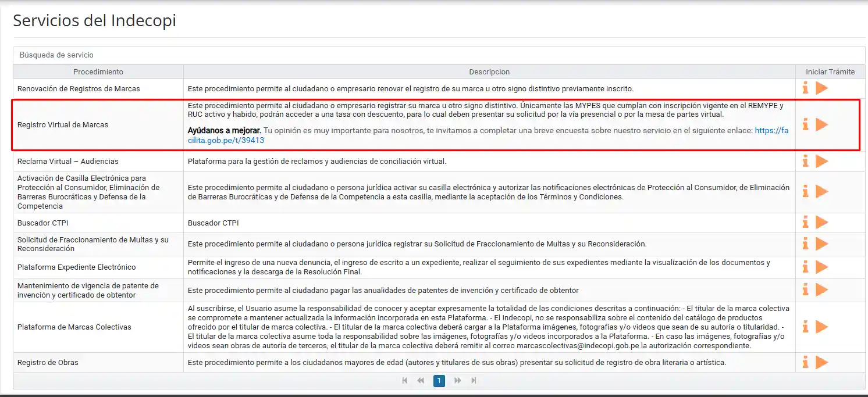
Task: Select Mantenimiento de vigencia de patente procedure name
Action: pyautogui.click(x=88, y=290)
